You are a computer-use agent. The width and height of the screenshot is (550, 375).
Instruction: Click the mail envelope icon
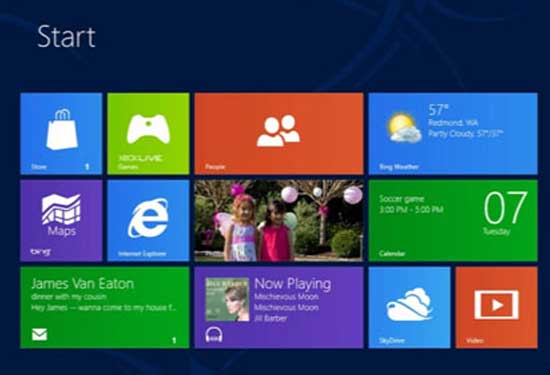pos(40,334)
